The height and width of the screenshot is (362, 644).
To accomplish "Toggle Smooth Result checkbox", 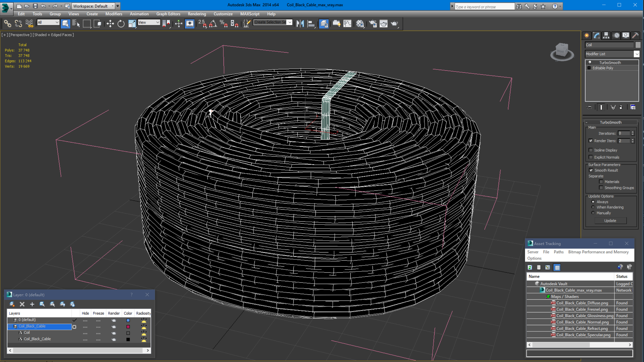I will pos(591,170).
